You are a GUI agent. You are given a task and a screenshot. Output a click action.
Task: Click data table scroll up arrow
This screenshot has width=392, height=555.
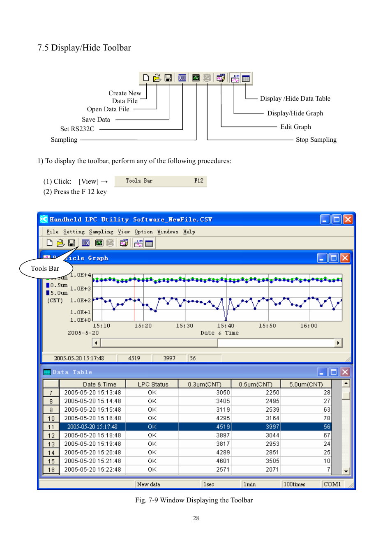click(346, 384)
